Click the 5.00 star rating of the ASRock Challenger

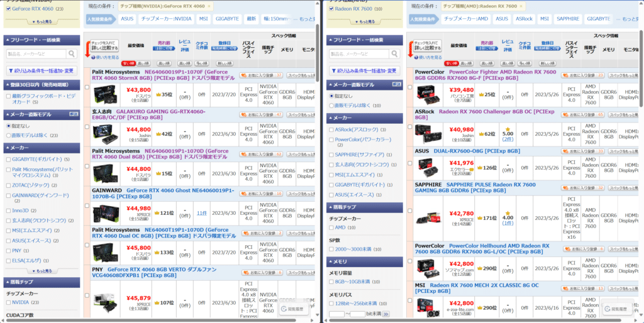coord(508,131)
